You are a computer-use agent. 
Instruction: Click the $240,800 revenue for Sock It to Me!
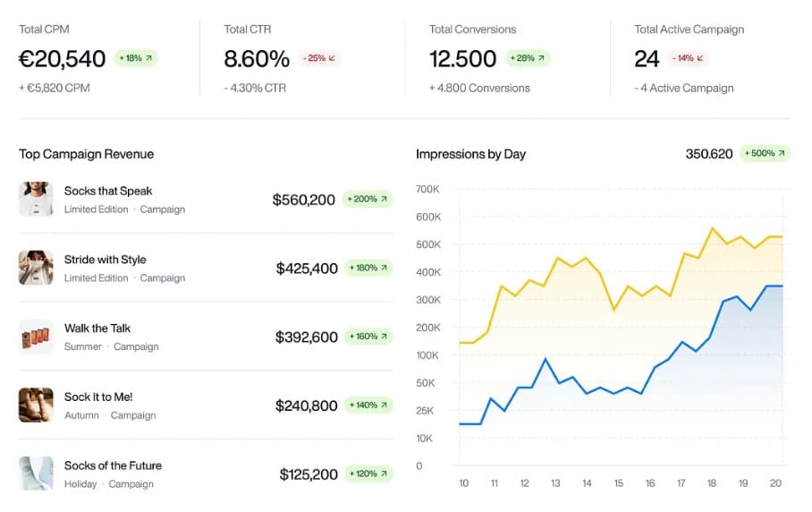tap(306, 405)
